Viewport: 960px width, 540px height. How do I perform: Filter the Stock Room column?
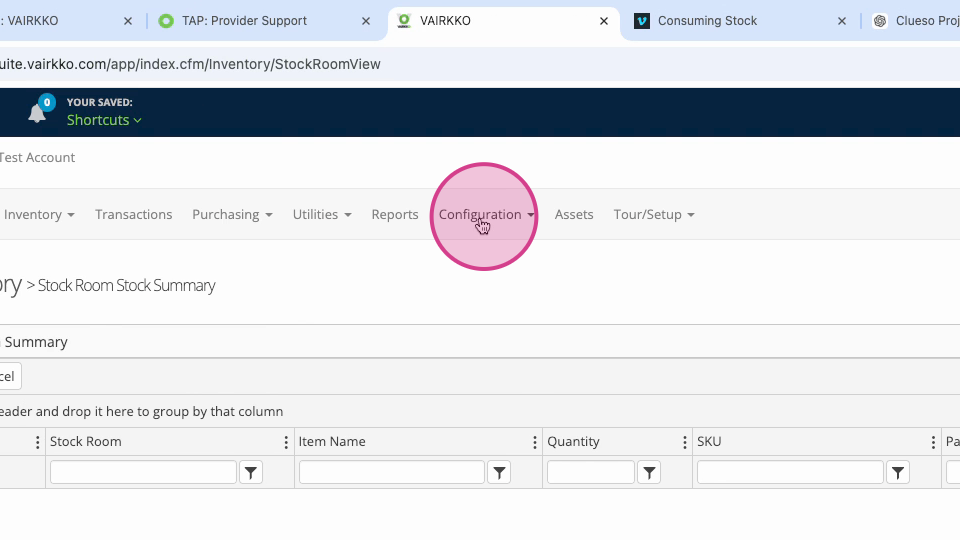251,473
